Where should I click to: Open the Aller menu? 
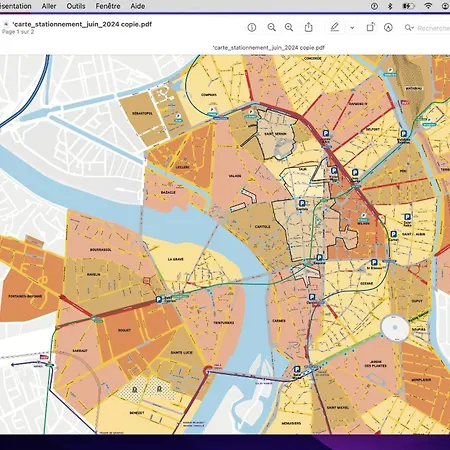point(49,6)
